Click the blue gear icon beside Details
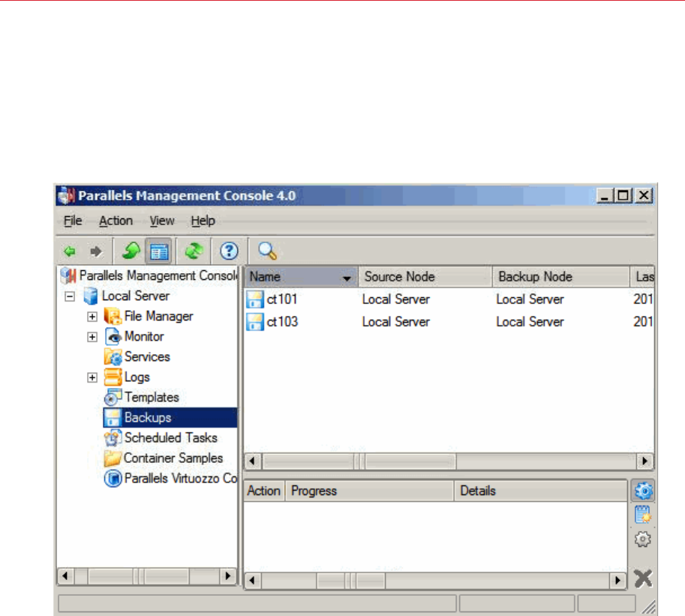685x616 pixels. coord(643,491)
